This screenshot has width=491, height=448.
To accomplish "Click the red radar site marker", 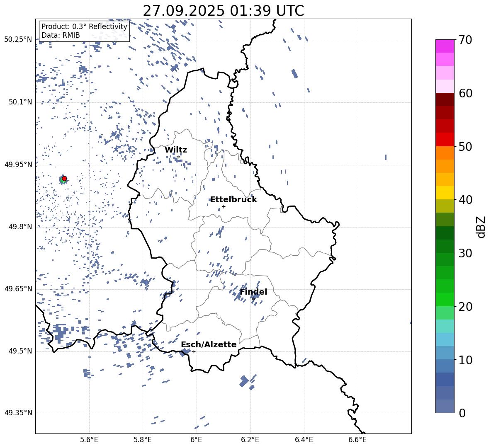I will (x=64, y=179).
